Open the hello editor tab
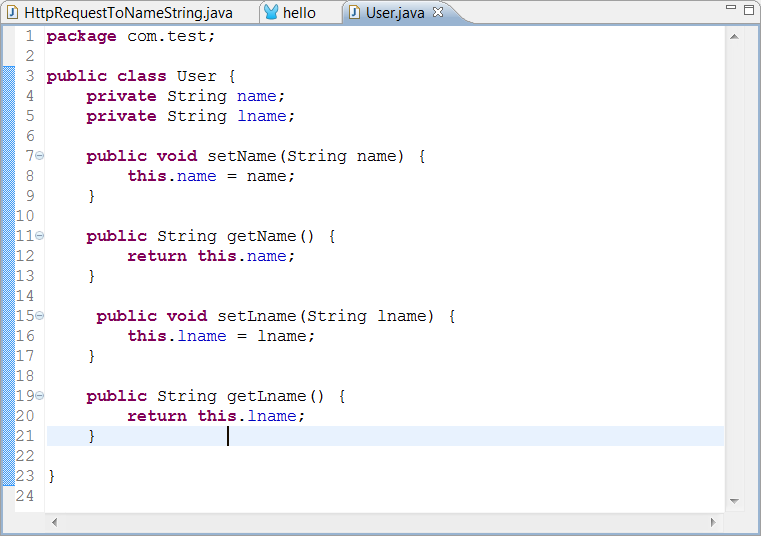 pos(299,13)
